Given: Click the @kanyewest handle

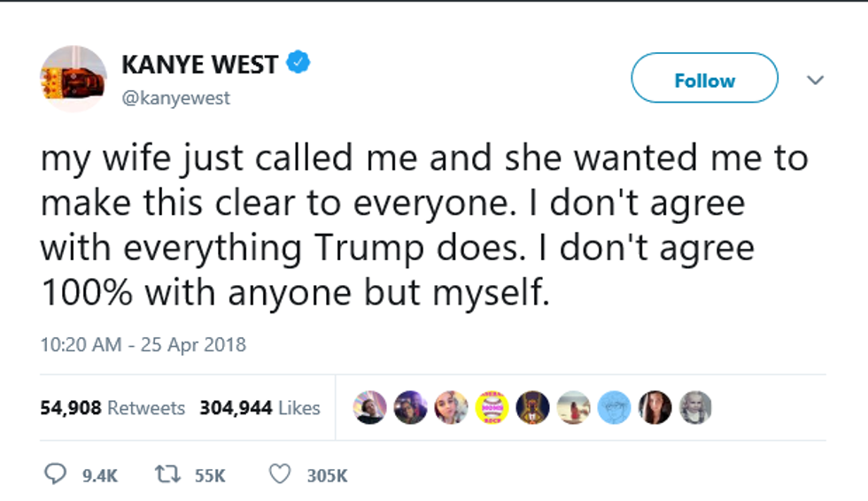Looking at the screenshot, I should (174, 98).
